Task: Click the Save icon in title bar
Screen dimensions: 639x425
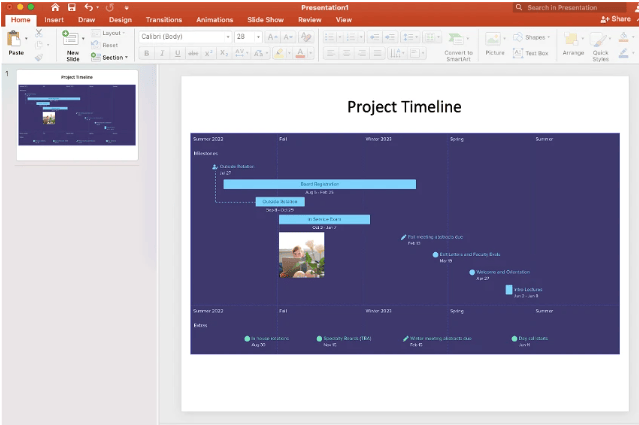Action: tap(72, 7)
